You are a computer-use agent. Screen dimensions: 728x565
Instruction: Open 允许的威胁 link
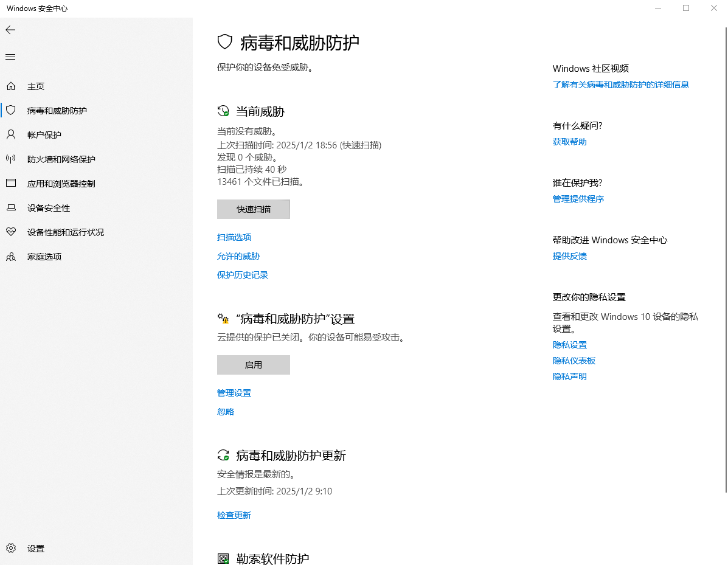238,256
